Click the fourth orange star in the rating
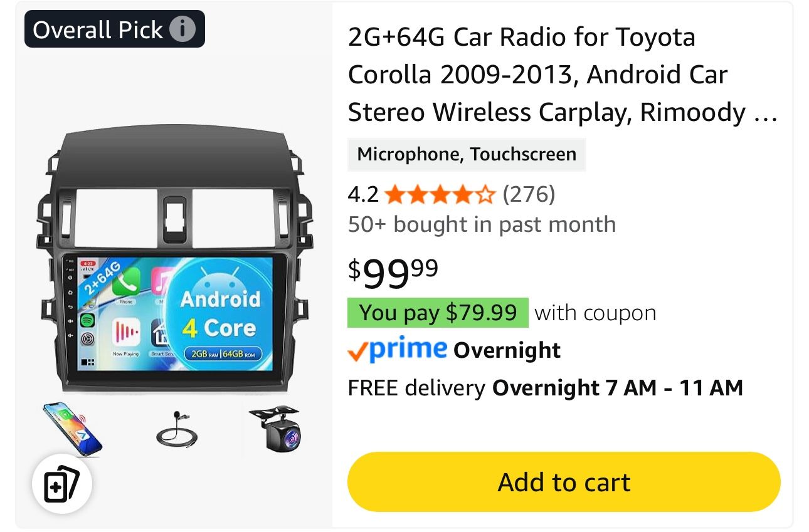This screenshot has height=532, width=809. (462, 194)
